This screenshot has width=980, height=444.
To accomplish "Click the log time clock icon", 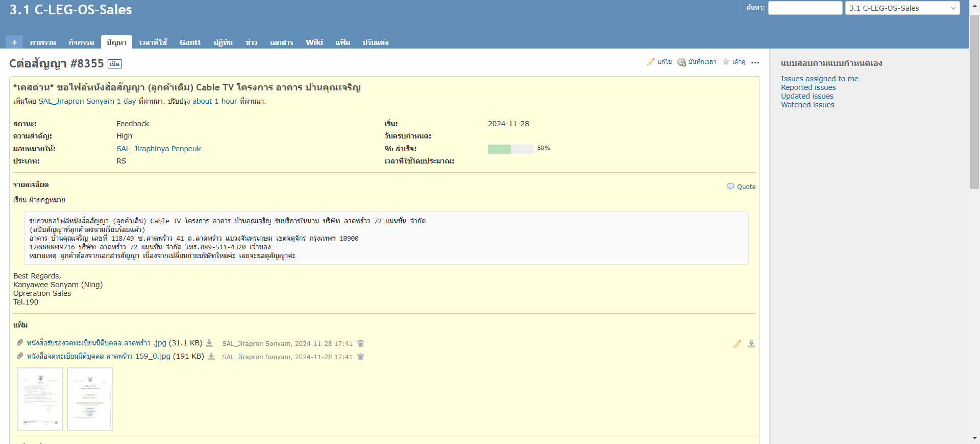I will click(x=681, y=62).
